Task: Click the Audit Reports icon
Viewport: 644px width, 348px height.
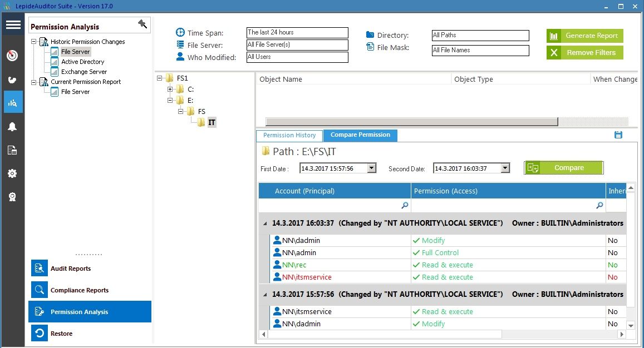Action: [x=40, y=269]
